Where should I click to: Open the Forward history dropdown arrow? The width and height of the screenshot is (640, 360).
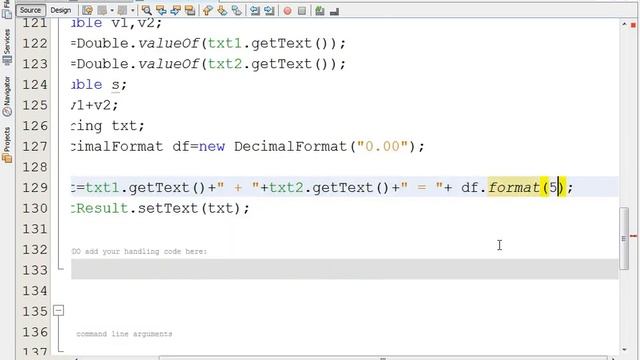133,11
